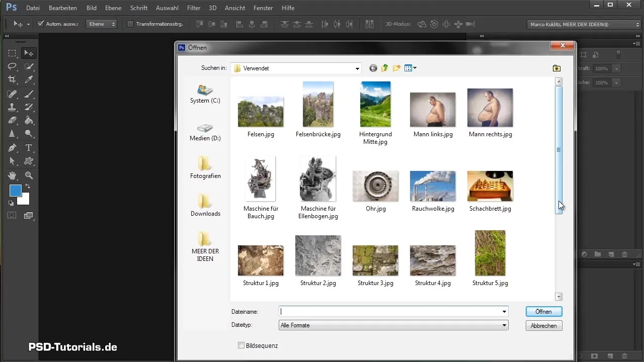Reset default foreground and background colors
The height and width of the screenshot is (362, 644).
[11, 203]
